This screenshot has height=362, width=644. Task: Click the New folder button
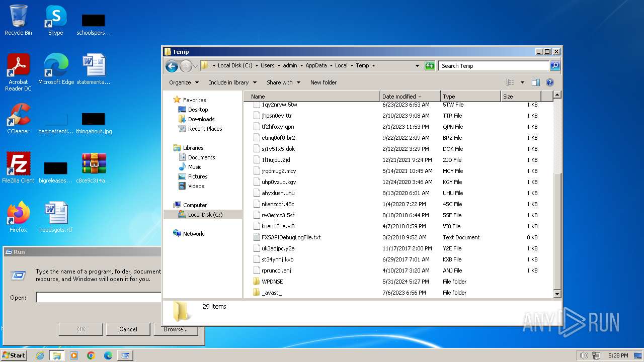(324, 82)
